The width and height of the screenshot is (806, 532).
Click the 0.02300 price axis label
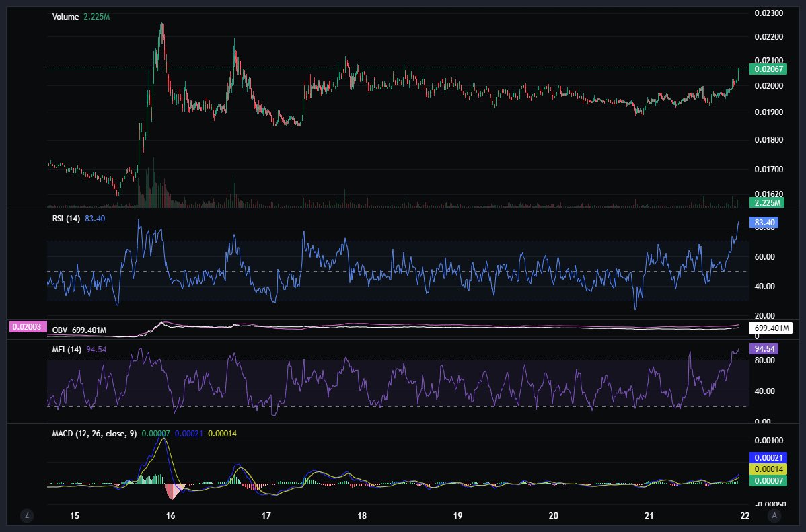pyautogui.click(x=768, y=13)
